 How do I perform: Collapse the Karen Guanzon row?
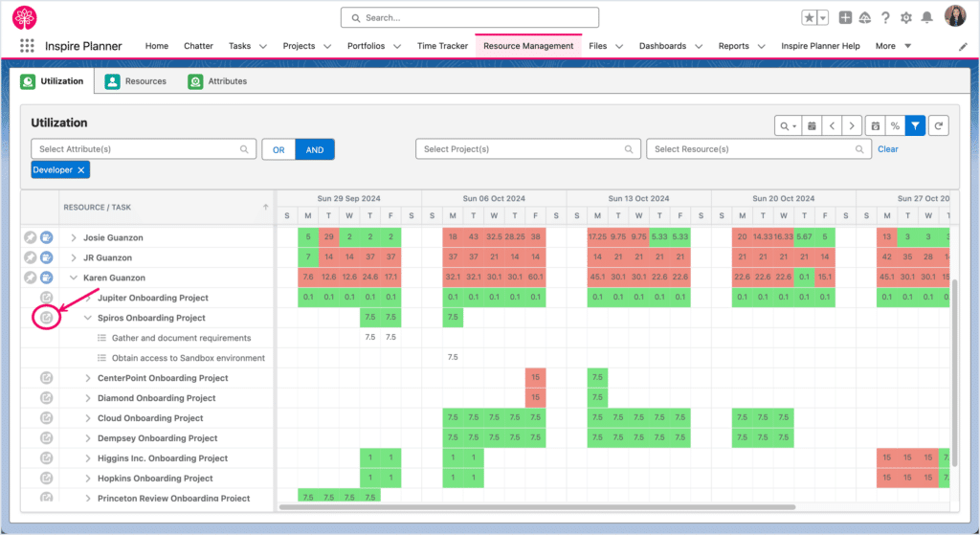(73, 278)
